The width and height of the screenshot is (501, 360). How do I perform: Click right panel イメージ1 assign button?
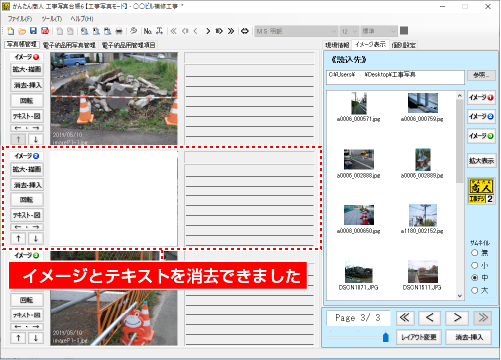pyautogui.click(x=481, y=98)
